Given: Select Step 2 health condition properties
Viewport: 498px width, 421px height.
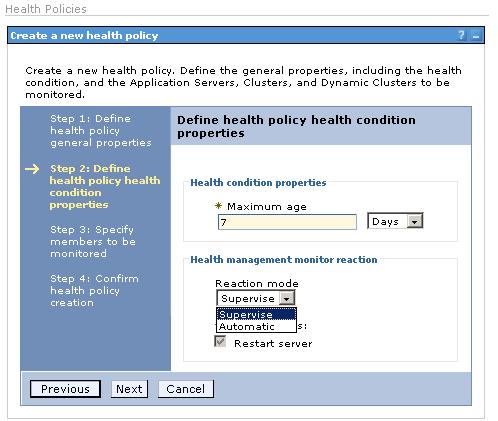Looking at the screenshot, I should [105, 186].
